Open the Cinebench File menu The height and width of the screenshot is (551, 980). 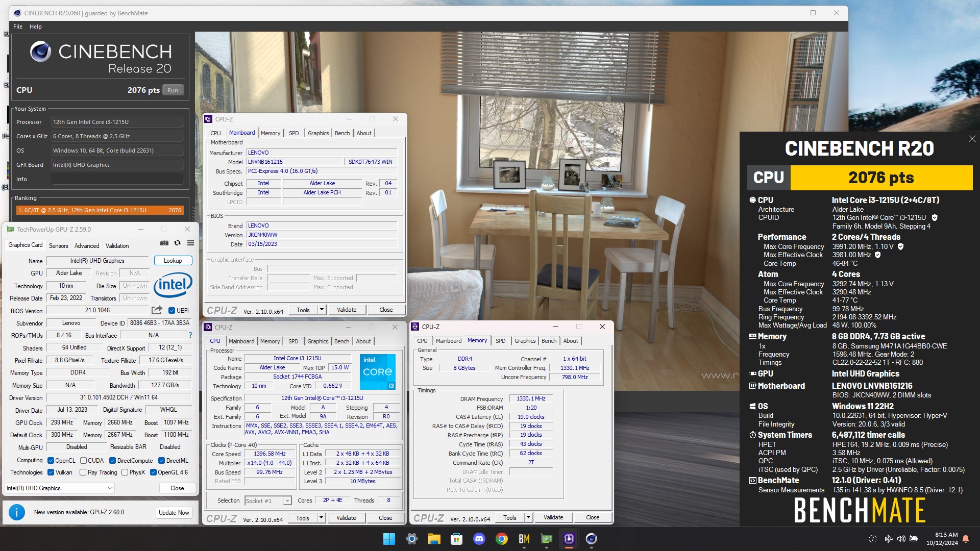click(x=18, y=27)
